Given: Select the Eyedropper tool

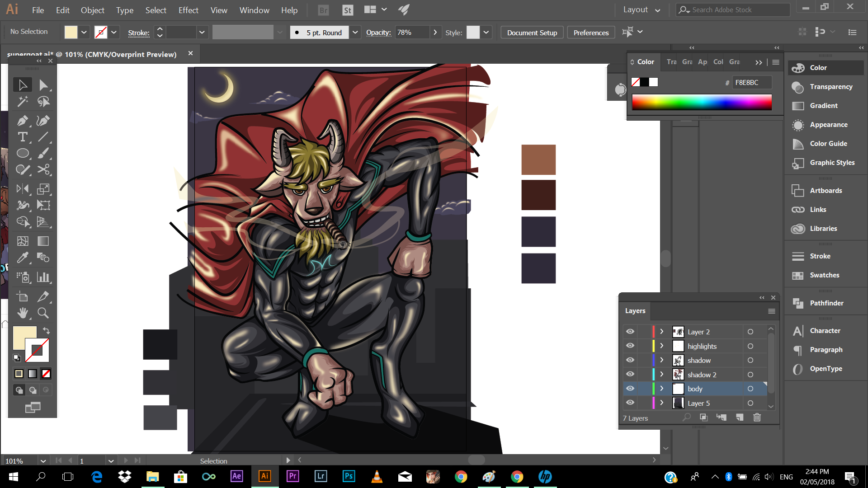Looking at the screenshot, I should (22, 258).
